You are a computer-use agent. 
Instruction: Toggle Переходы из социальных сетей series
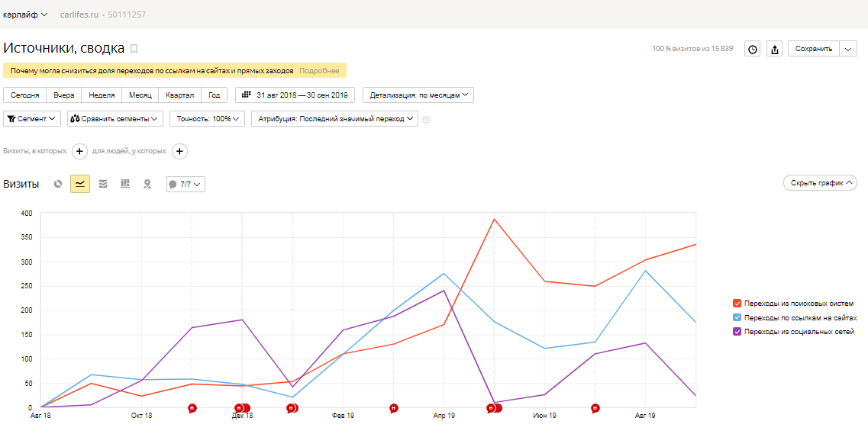coord(737,332)
